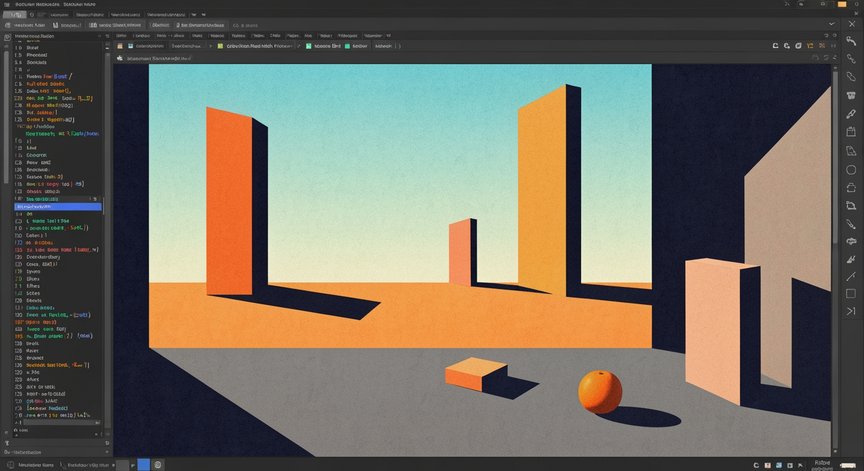Image resolution: width=864 pixels, height=471 pixels.
Task: Pick the brush tool in right toolbar
Action: coord(851,113)
